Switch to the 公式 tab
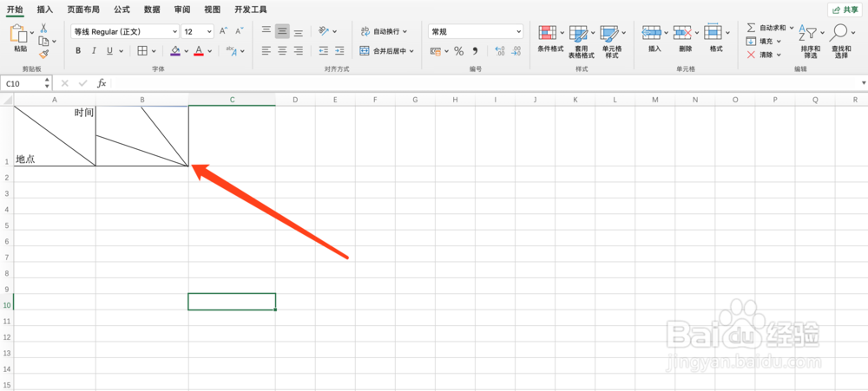 point(122,10)
